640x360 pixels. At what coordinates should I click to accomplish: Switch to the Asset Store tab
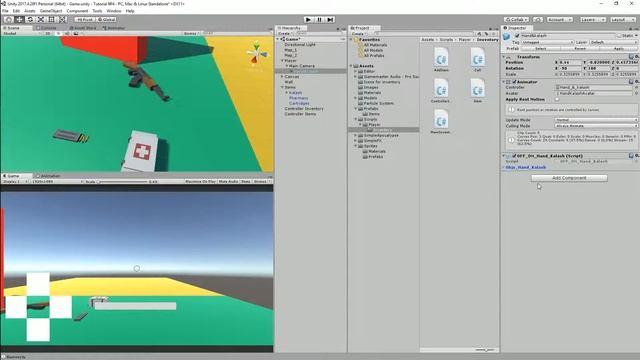[x=83, y=28]
